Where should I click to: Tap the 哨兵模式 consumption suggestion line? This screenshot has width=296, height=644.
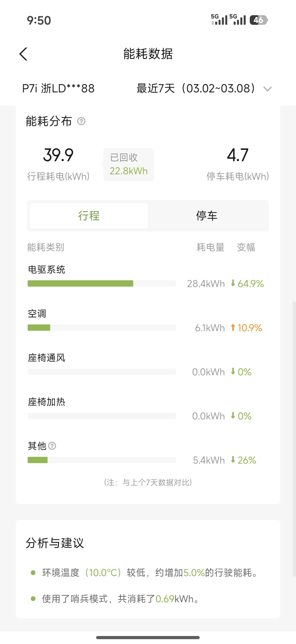(x=120, y=599)
